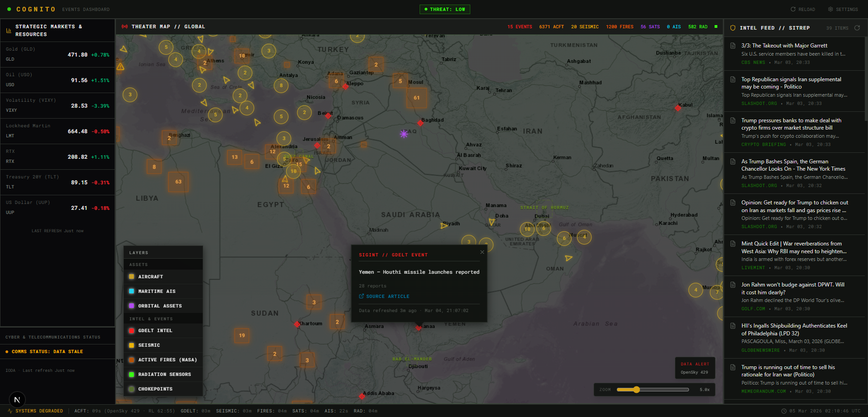868x417 pixels.
Task: Click the red GDELT marker at Khartoum
Action: pyautogui.click(x=297, y=324)
